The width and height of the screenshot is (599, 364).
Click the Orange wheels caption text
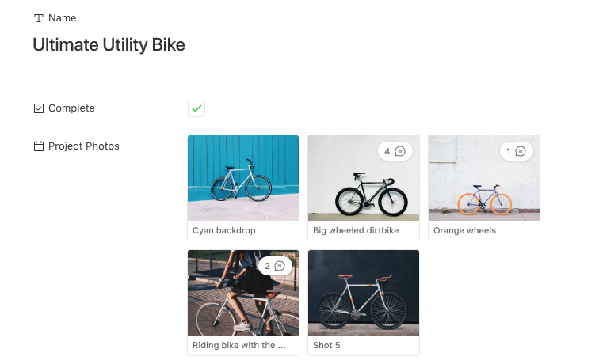pos(464,230)
